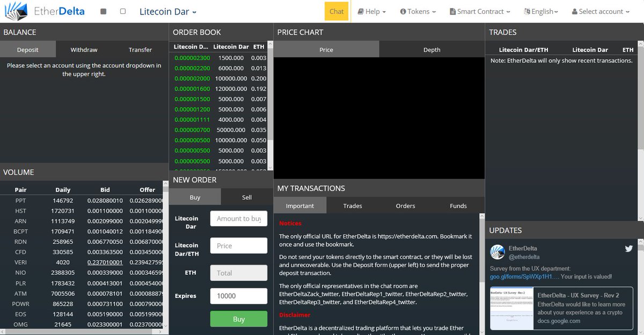
Task: Open the Select account dropdown
Action: [601, 11]
